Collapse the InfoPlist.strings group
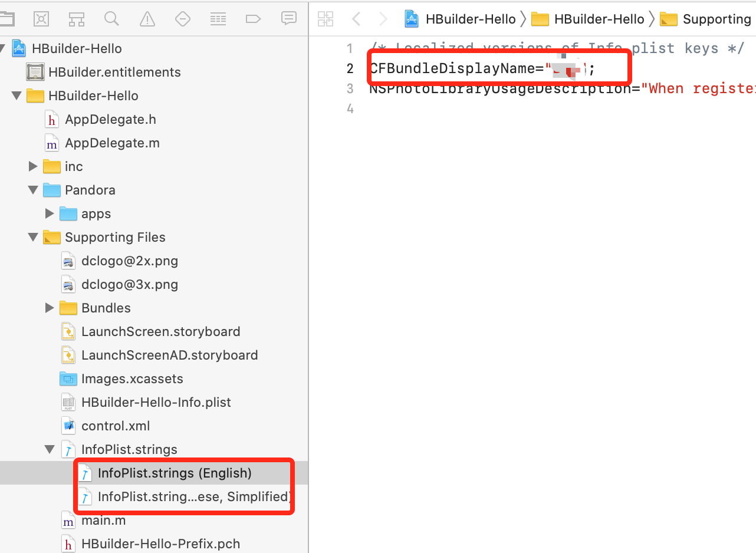Screen dimensions: 756x553 50,449
